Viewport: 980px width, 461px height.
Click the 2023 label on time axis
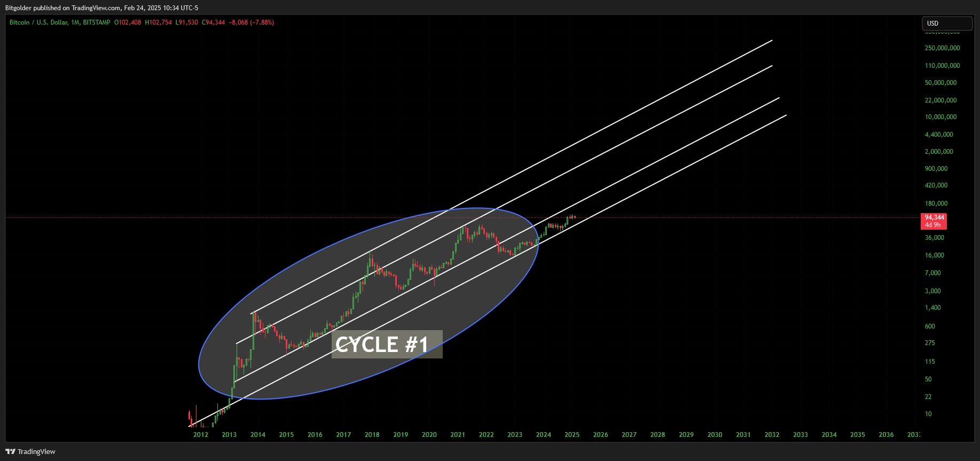tap(515, 435)
